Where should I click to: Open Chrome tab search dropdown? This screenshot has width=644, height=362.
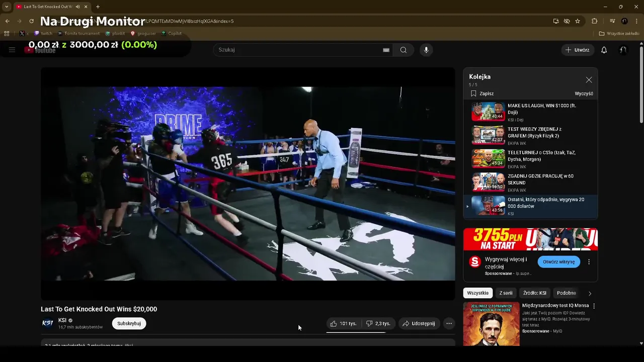(x=7, y=7)
